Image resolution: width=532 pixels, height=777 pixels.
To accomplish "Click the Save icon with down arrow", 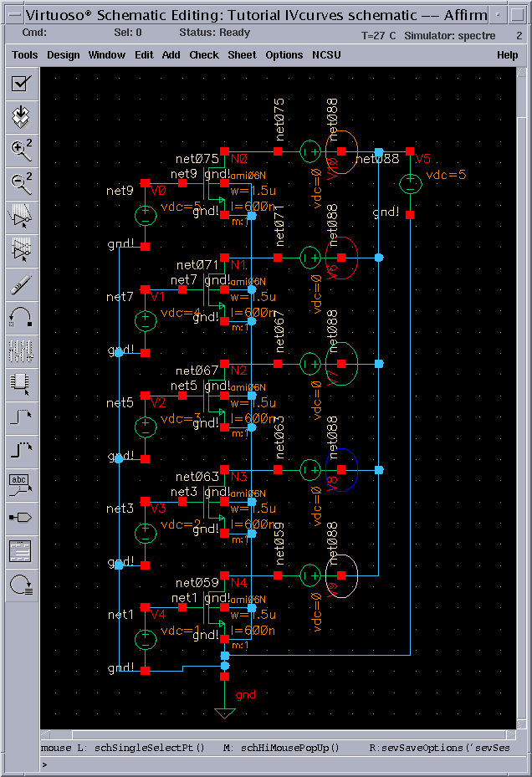I will (21, 117).
